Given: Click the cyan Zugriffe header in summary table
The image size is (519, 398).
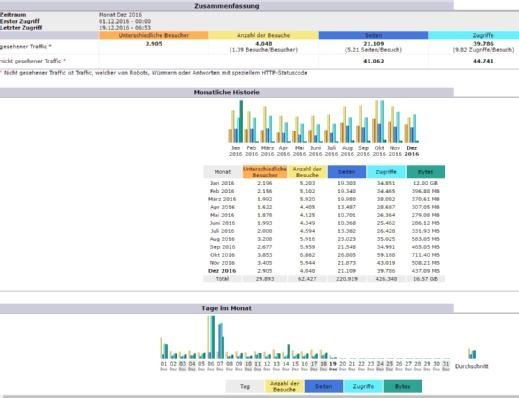Looking at the screenshot, I should (474, 35).
